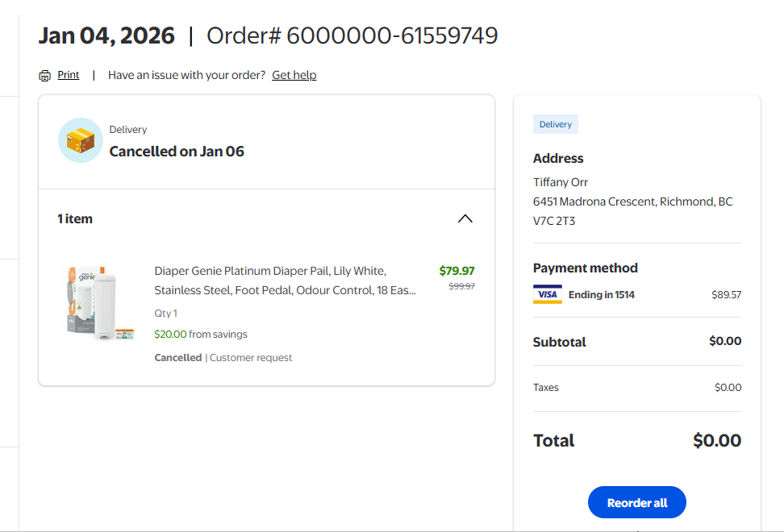Click the $89.57 payment amount
Viewport: 784px width, 532px height.
[726, 294]
